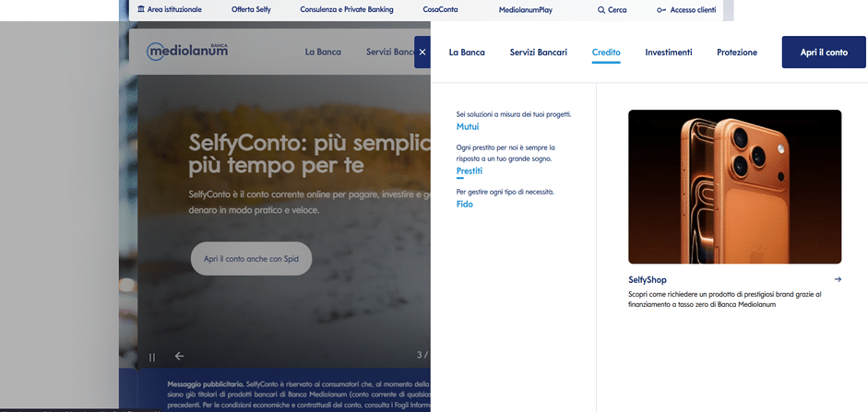868x412 pixels.
Task: Click Apri il conto anche con Spid
Action: (251, 259)
